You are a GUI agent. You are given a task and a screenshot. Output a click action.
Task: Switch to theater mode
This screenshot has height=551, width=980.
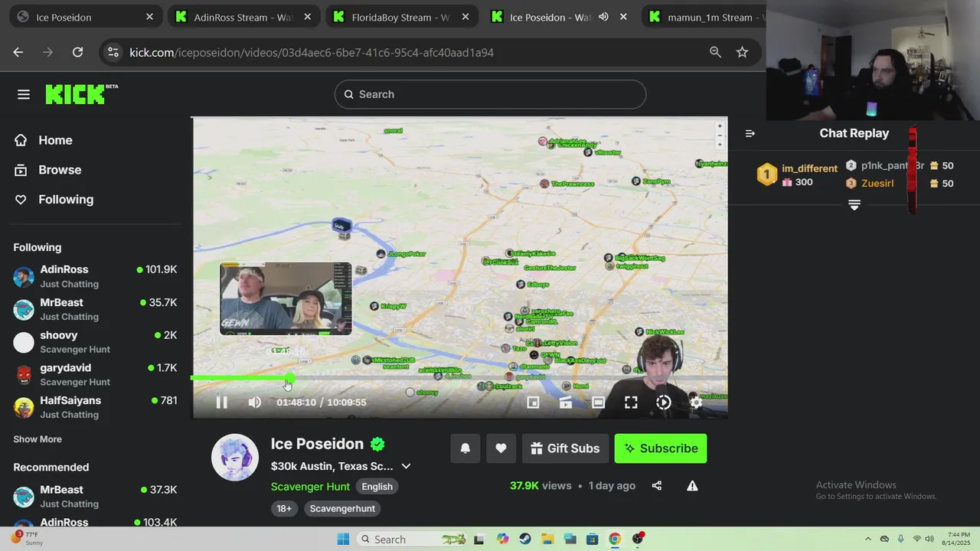coord(599,402)
